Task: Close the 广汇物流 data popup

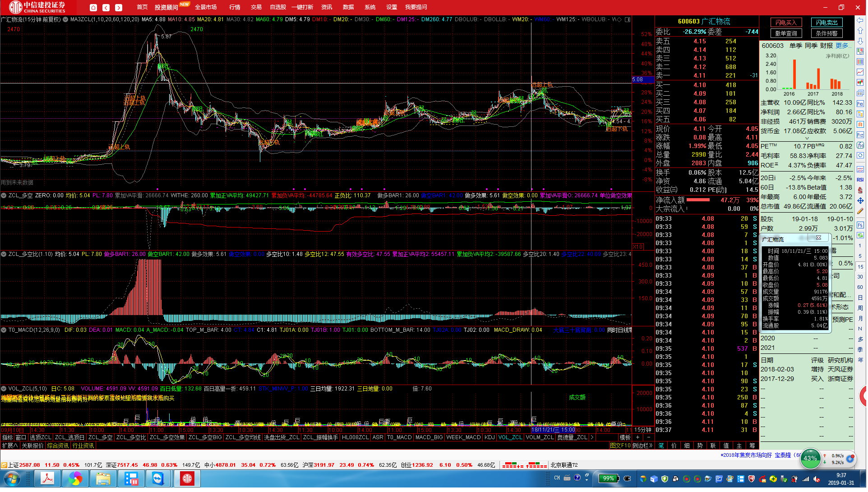Action: click(x=818, y=237)
